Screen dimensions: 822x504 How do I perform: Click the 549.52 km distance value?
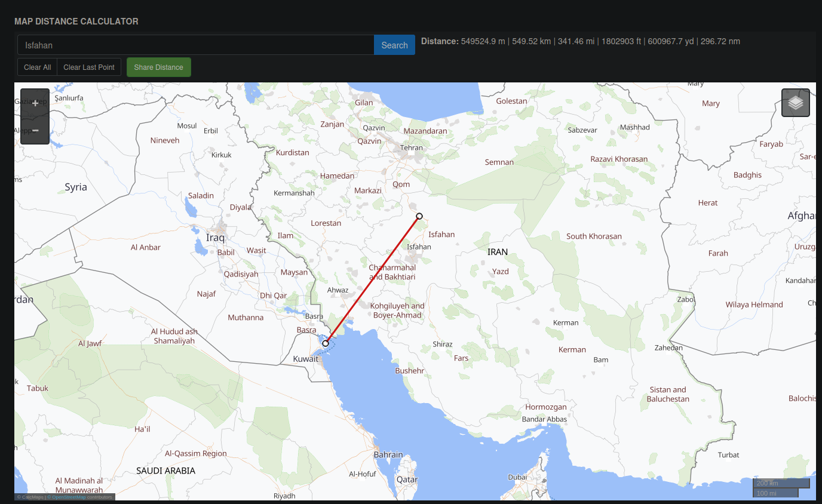click(x=532, y=41)
